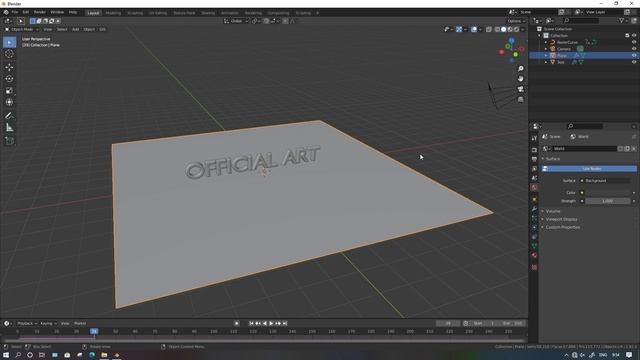
Task: Open the World properties tab
Action: pos(534,187)
